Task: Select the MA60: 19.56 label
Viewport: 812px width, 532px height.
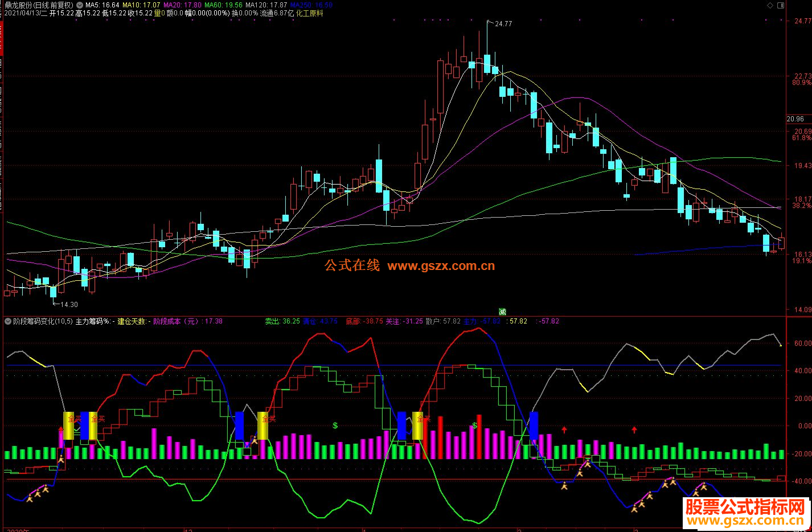Action: tap(223, 5)
